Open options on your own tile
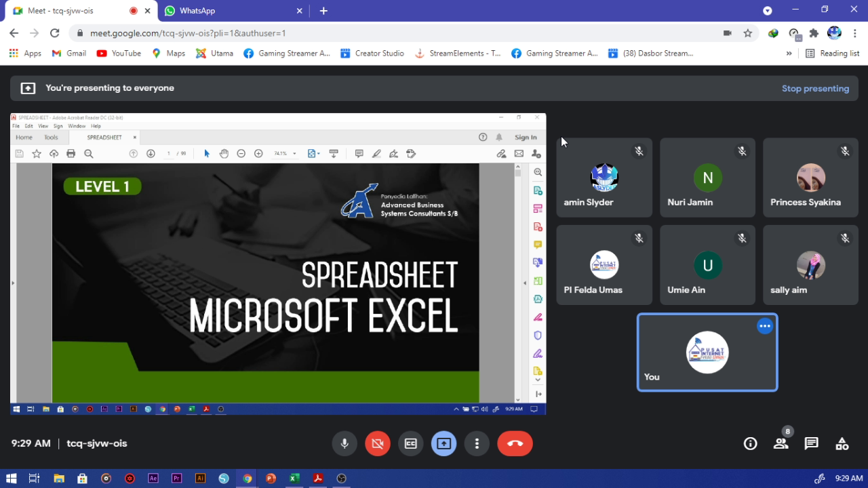Viewport: 868px width, 488px height. pyautogui.click(x=765, y=326)
